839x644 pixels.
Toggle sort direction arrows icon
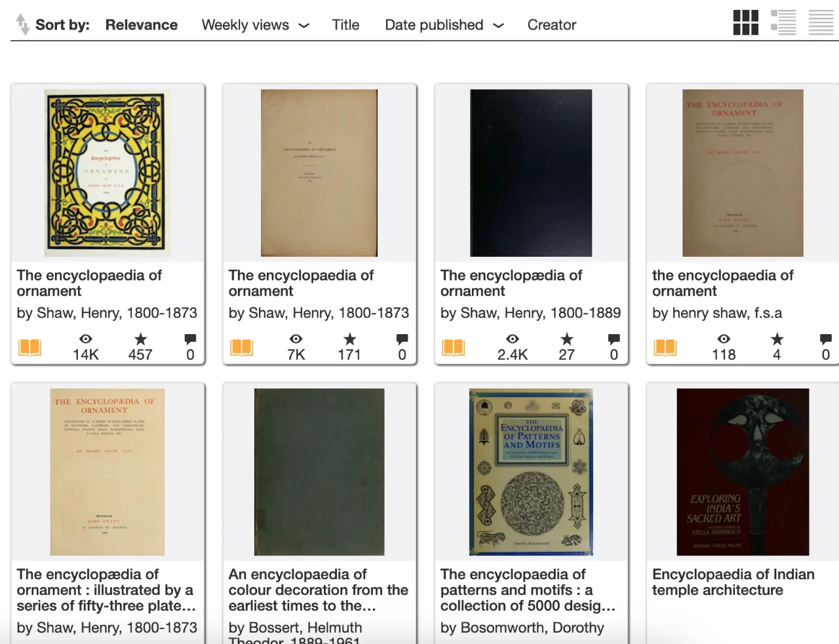[22, 24]
